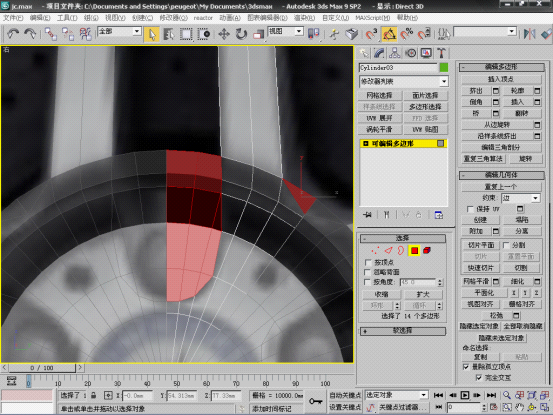Enable the By Vertex checkbox
553x415 pixels.
[x=368, y=262]
